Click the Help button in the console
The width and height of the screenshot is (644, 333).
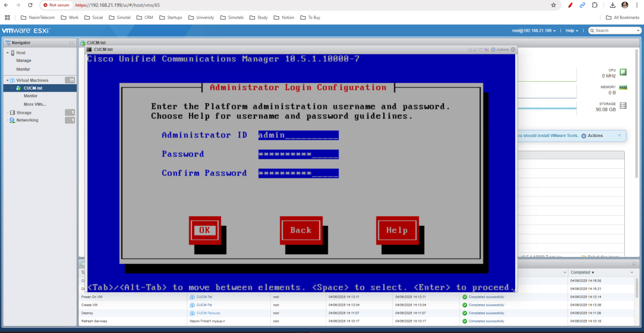[x=397, y=230]
